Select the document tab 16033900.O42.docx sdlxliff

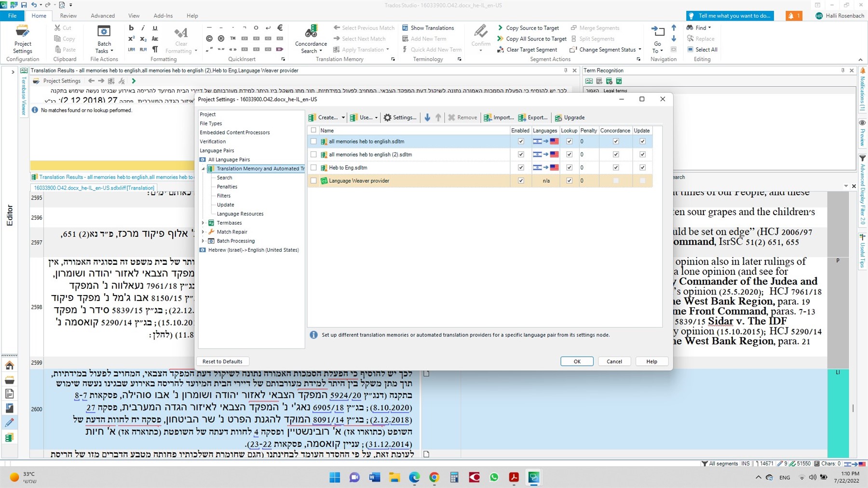tap(94, 188)
